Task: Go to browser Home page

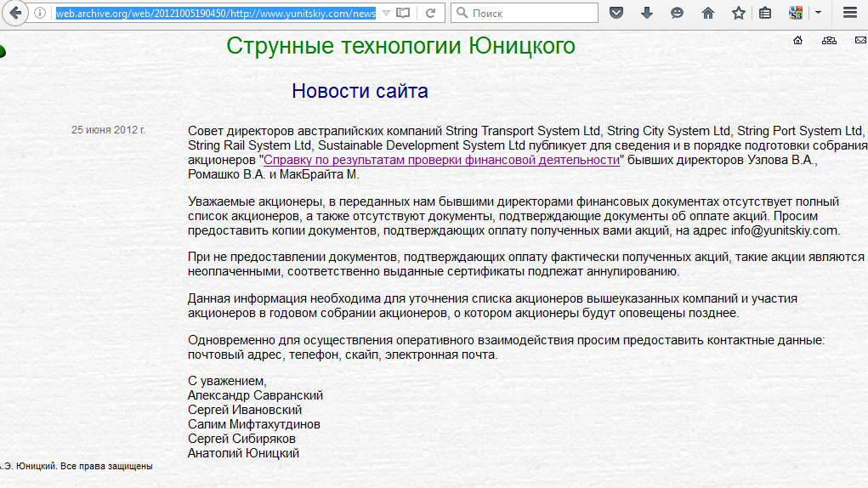Action: 707,14
